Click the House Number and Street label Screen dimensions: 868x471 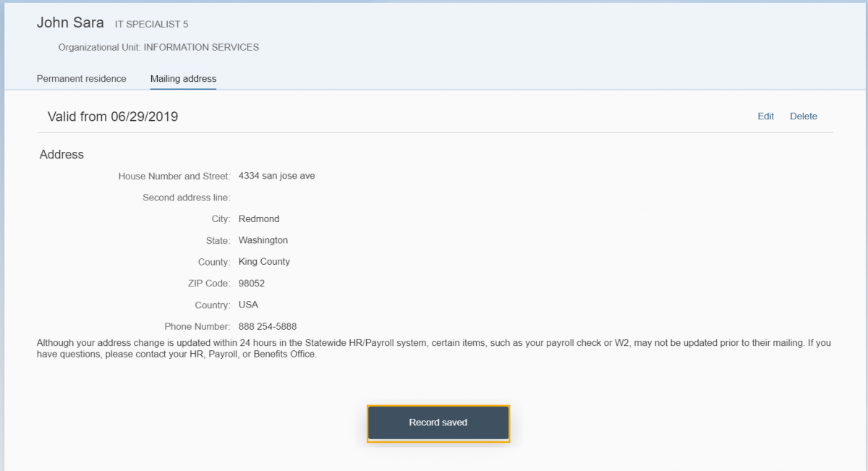[174, 176]
